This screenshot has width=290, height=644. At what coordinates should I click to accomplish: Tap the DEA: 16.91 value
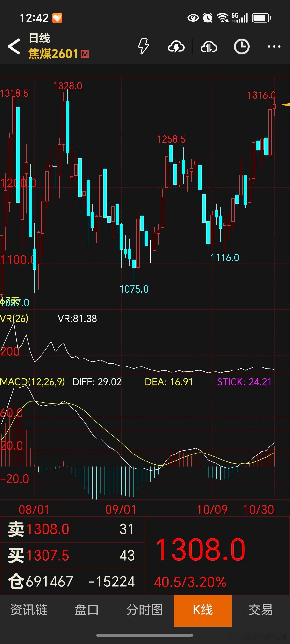(x=169, y=382)
